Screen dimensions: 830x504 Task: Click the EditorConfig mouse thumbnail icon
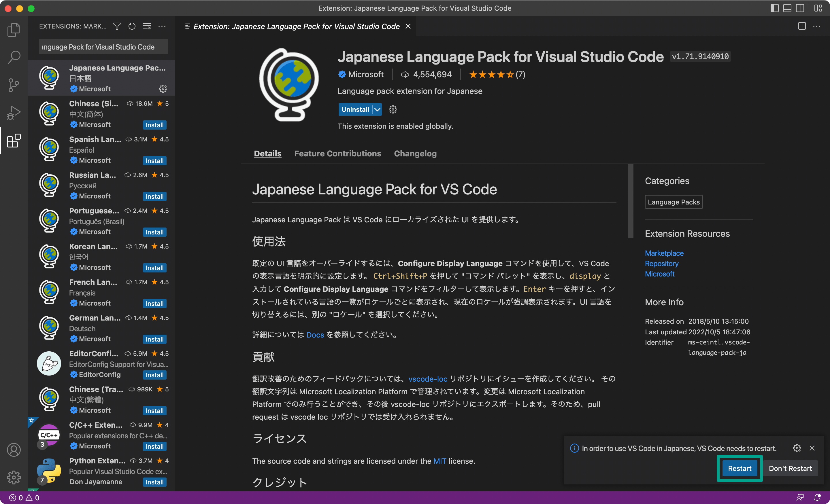coord(49,363)
